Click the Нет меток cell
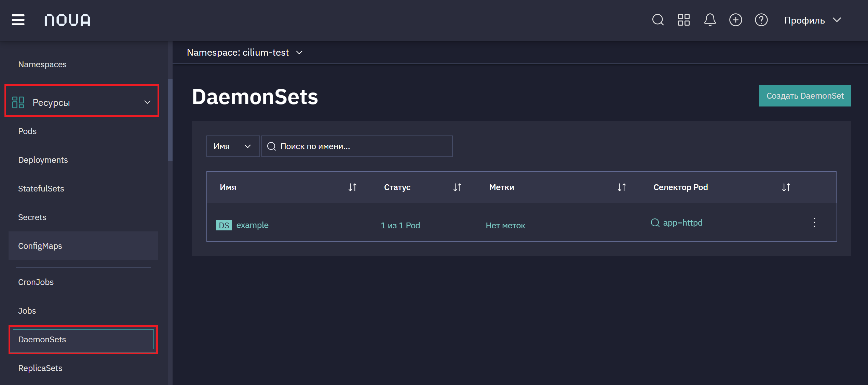Image resolution: width=868 pixels, height=385 pixels. click(505, 225)
